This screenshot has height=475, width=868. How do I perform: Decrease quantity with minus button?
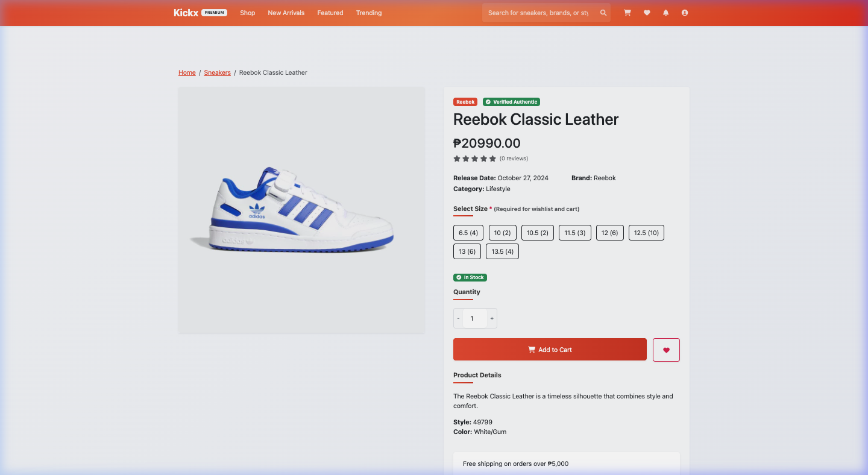click(x=458, y=318)
